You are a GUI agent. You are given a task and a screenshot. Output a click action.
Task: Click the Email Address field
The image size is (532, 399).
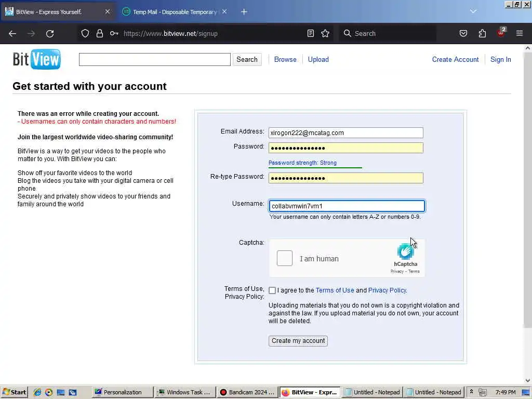tap(345, 132)
